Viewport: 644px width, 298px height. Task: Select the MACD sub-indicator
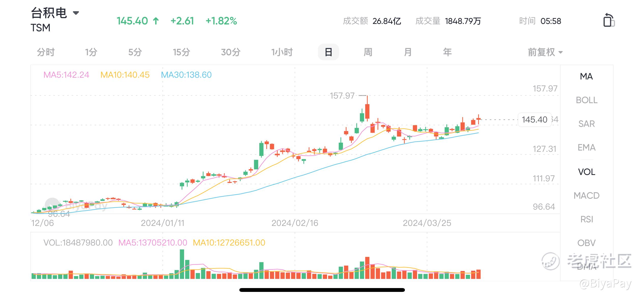587,196
